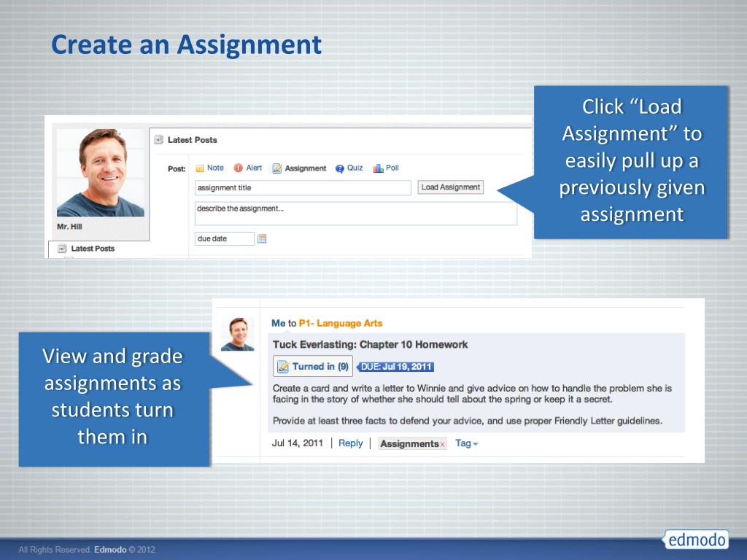Click the Note post type icon
Image resolution: width=747 pixels, height=560 pixels.
[200, 168]
